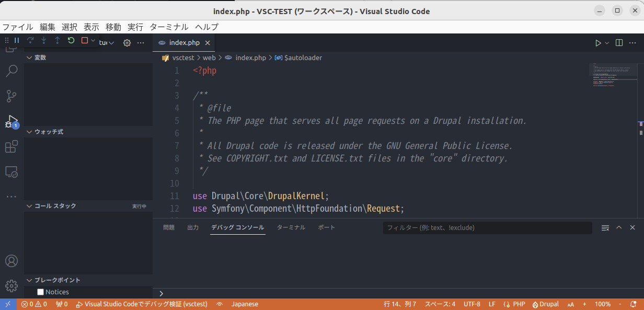Image resolution: width=644 pixels, height=310 pixels.
Task: Focus the debug console filter field
Action: (488, 228)
